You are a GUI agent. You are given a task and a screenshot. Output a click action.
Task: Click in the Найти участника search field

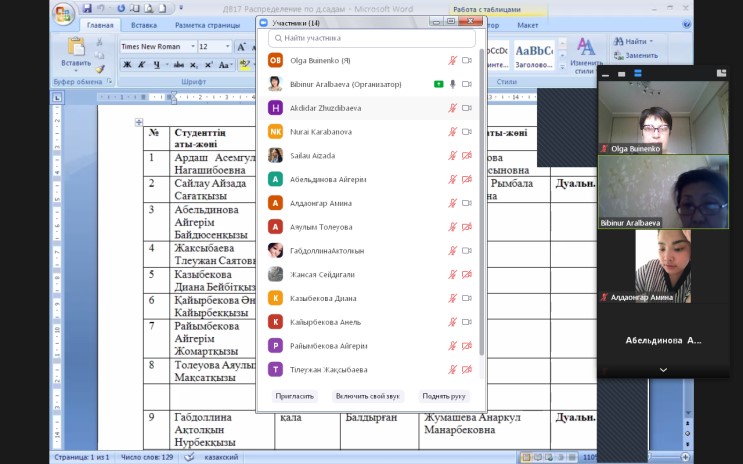coord(372,38)
